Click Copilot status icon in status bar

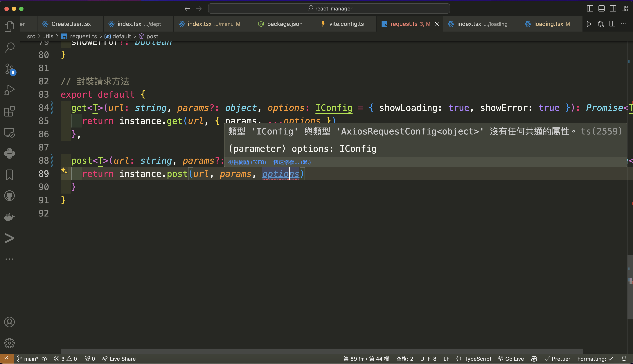[534, 359]
